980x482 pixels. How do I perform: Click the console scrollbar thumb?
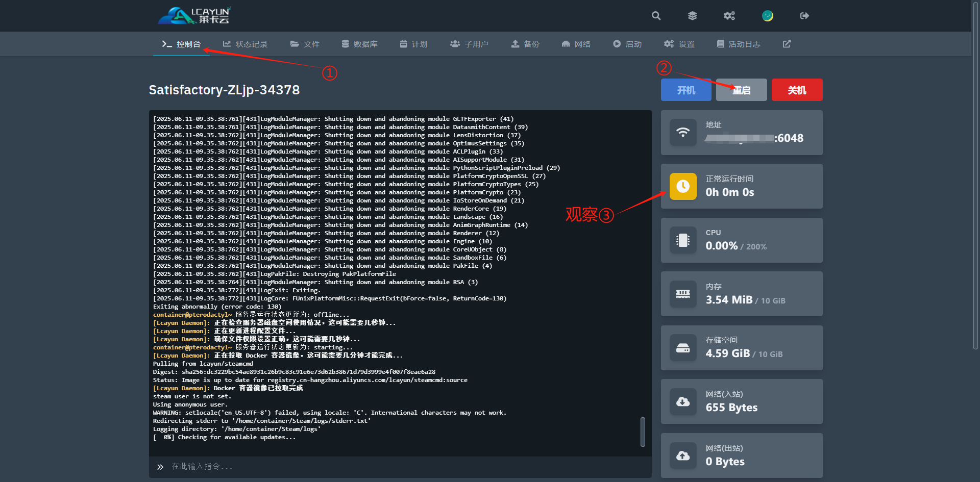tap(643, 432)
